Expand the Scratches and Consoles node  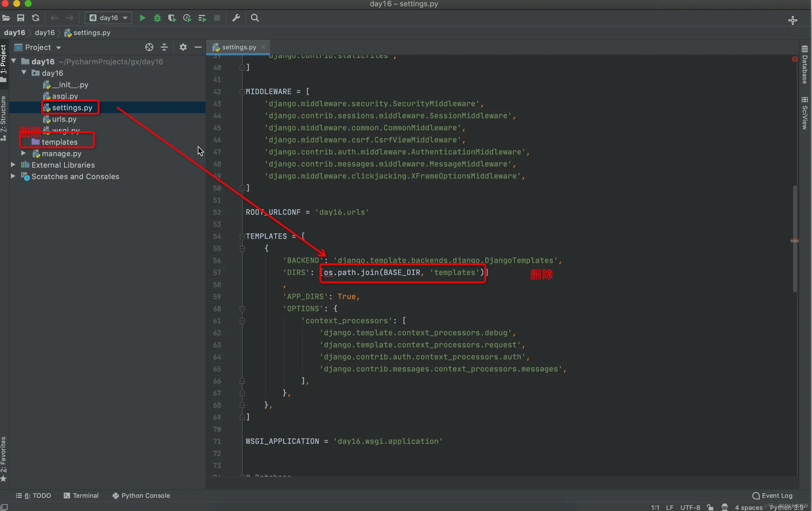coord(13,176)
